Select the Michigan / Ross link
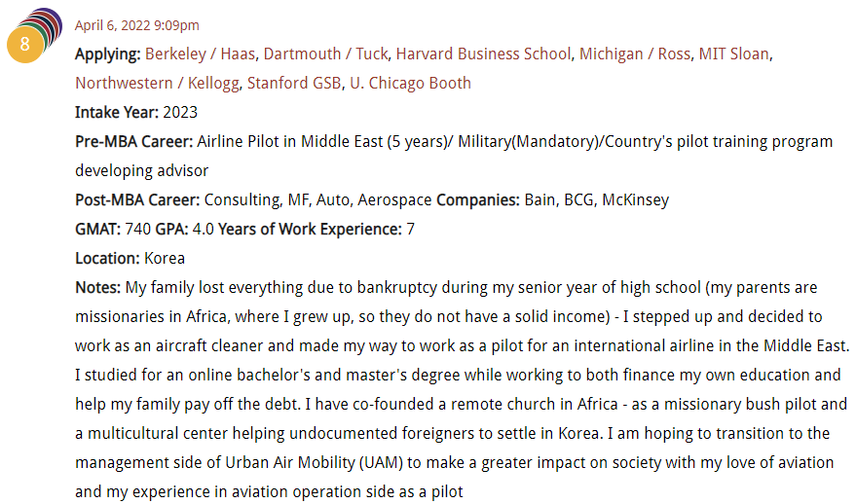This screenshot has width=856, height=504. (x=634, y=54)
